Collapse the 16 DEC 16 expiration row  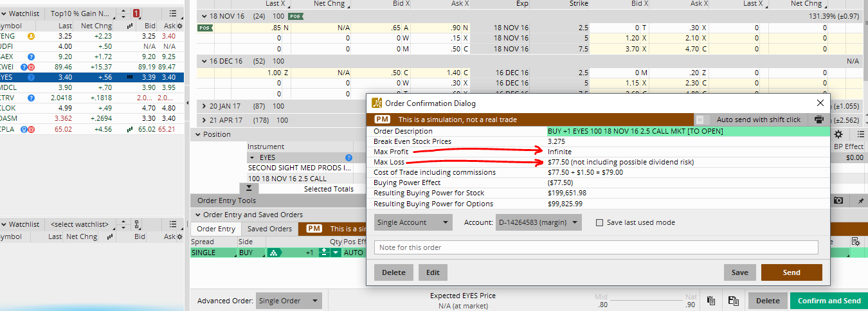coord(204,61)
